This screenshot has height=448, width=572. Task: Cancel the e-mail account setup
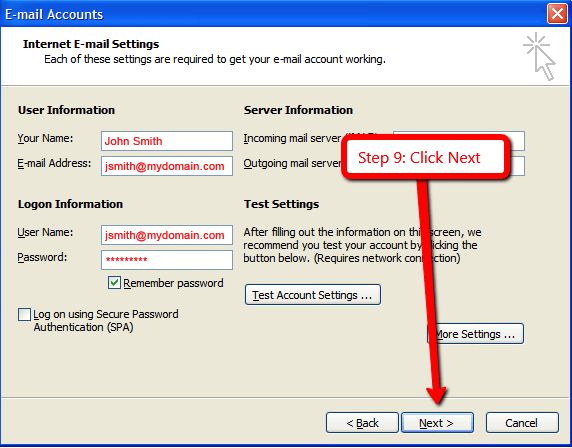(522, 423)
